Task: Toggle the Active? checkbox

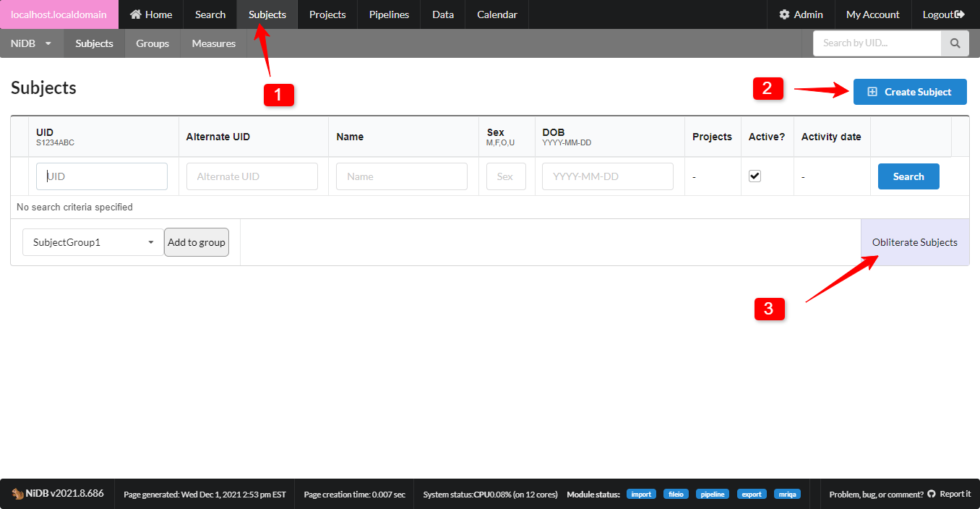Action: (755, 176)
